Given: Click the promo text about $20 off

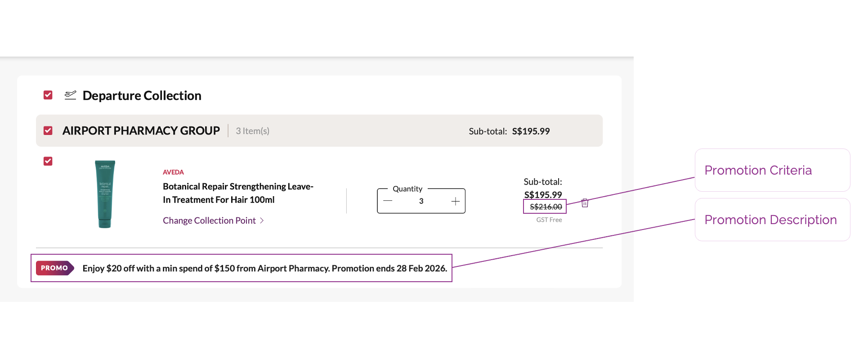Looking at the screenshot, I should coord(264,268).
